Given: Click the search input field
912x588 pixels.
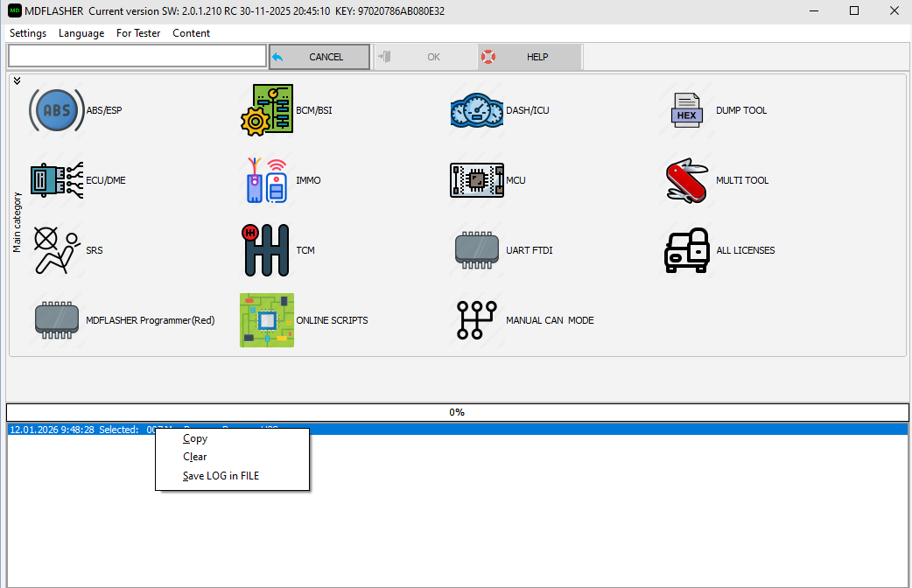Looking at the screenshot, I should [x=137, y=56].
